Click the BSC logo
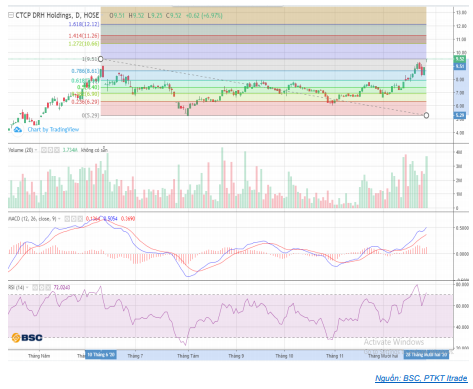This screenshot has width=473, height=389. [27, 338]
